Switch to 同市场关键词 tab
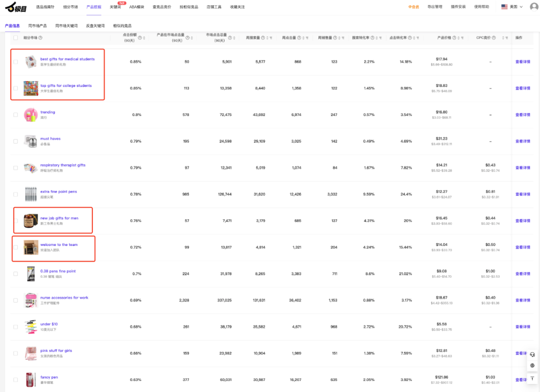Screen dimensions: 540x392 click(66, 26)
